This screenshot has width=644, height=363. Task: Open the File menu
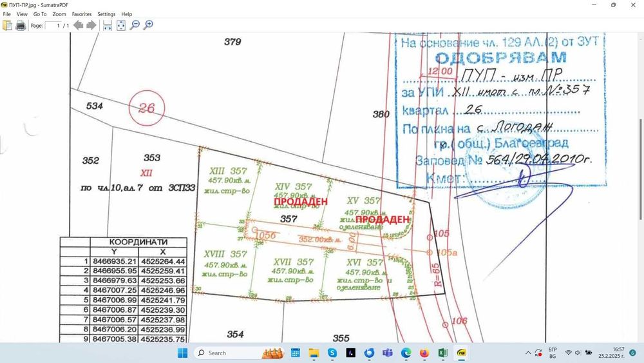click(7, 14)
